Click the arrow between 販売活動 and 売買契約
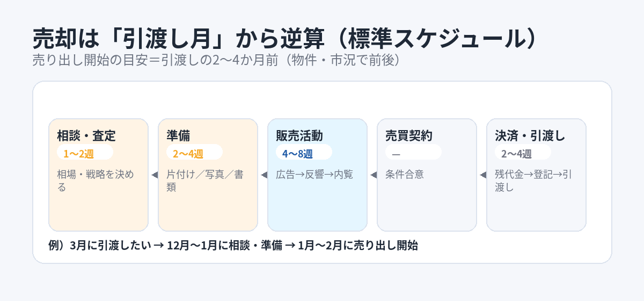This screenshot has width=644, height=301. click(373, 175)
